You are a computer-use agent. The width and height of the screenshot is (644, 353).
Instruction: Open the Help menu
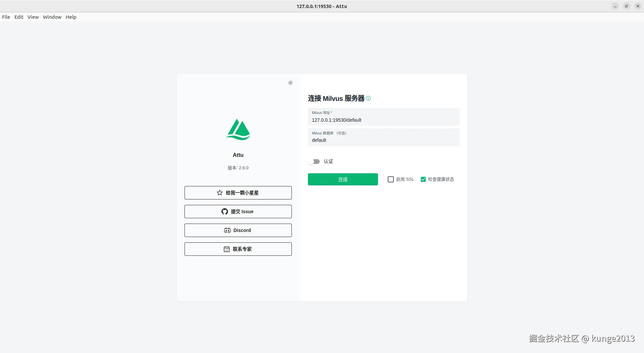[x=71, y=17]
